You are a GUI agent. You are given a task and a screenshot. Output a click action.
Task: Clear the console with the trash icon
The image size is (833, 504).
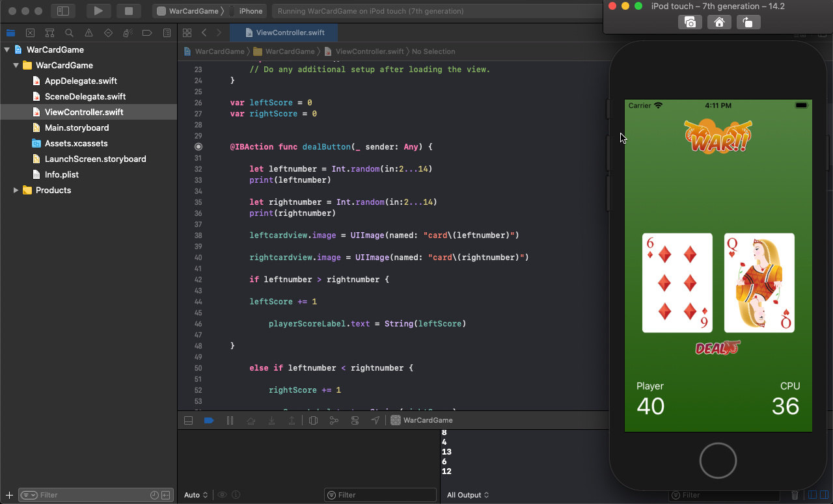tap(795, 495)
